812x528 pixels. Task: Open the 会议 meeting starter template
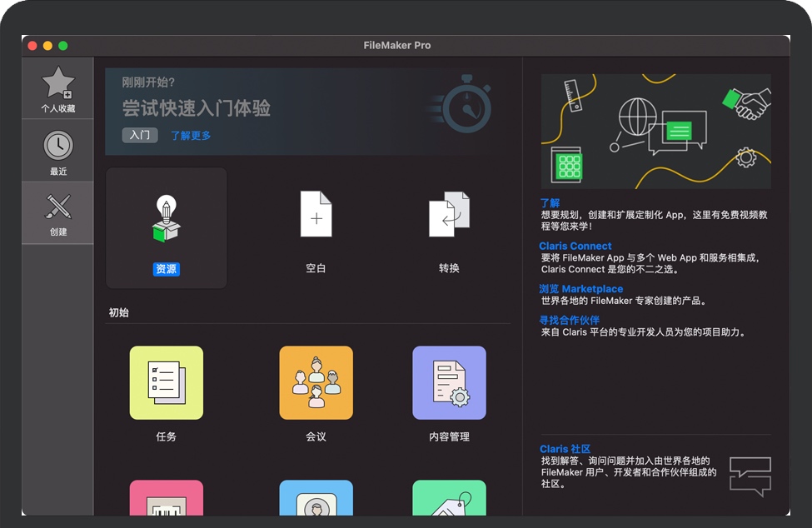point(316,383)
